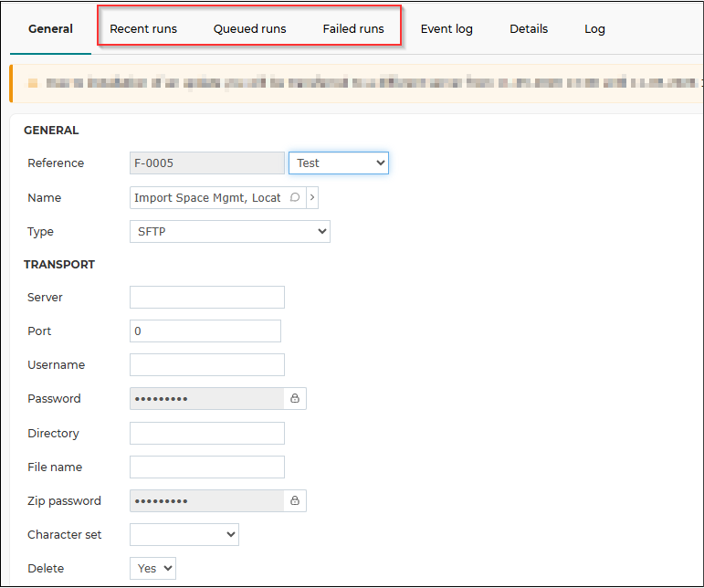Screen dimensions: 704x588
Task: Click the File name input field
Action: [x=207, y=467]
